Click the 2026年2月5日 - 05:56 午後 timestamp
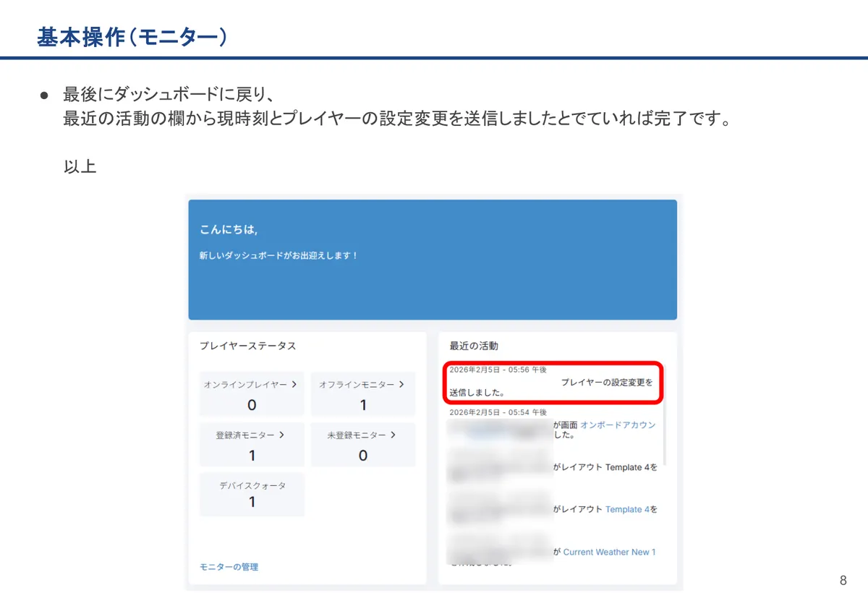 point(498,370)
